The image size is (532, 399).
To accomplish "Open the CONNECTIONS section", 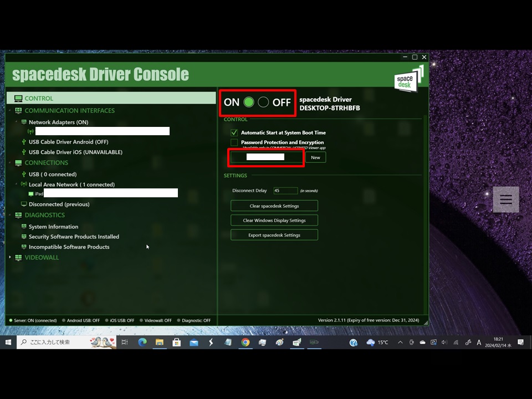I will [47, 163].
